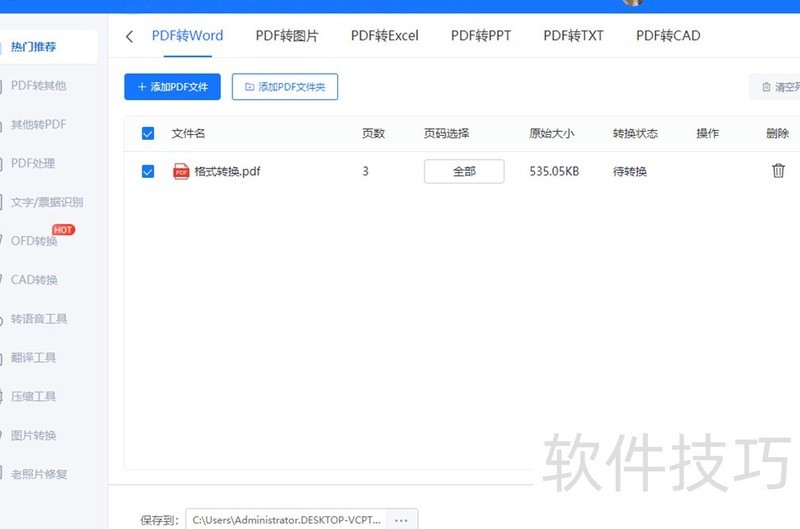Click the save path input field
The height and width of the screenshot is (529, 800).
click(286, 520)
